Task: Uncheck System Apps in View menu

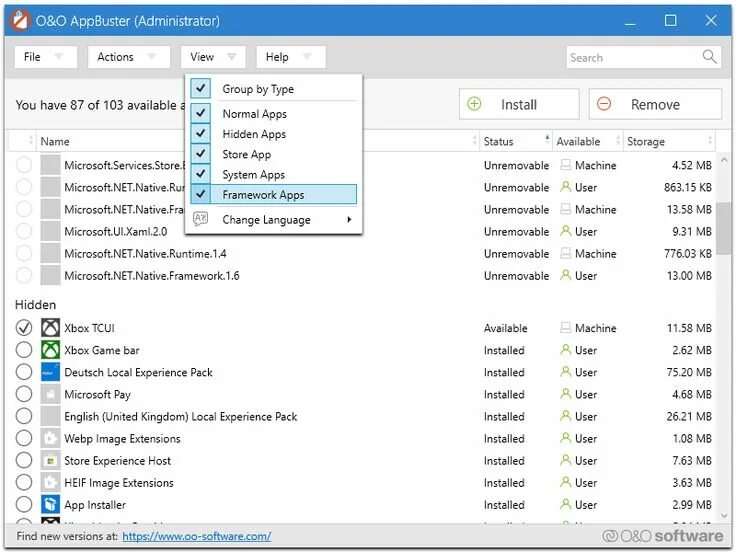Action: (x=200, y=174)
